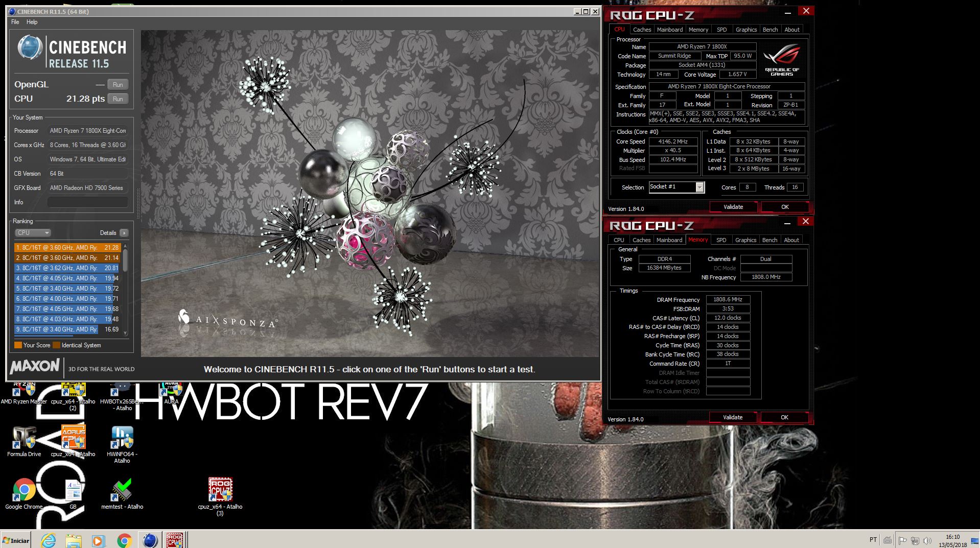Open Caches tab in upper CPU-Z
The width and height of the screenshot is (980, 548).
pyautogui.click(x=642, y=30)
